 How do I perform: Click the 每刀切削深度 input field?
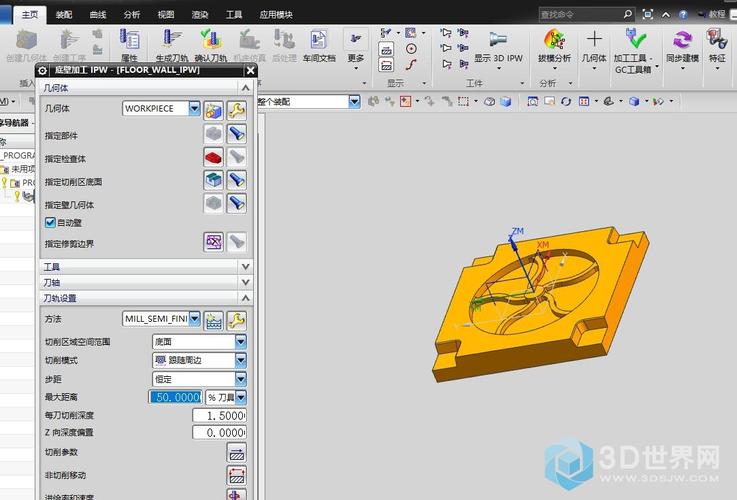pyautogui.click(x=220, y=415)
